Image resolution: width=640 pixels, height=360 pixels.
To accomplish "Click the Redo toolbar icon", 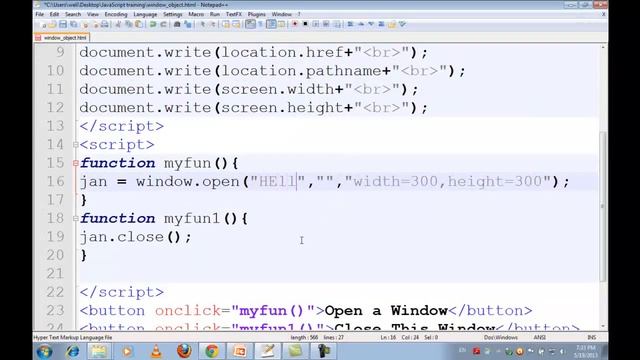I will 163,24.
